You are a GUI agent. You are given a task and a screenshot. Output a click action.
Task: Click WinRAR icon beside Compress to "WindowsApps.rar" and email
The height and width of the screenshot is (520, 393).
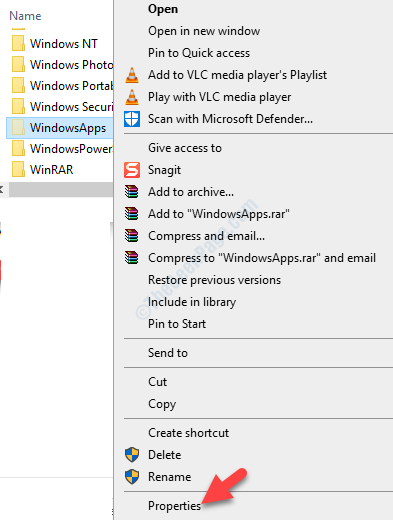132,258
